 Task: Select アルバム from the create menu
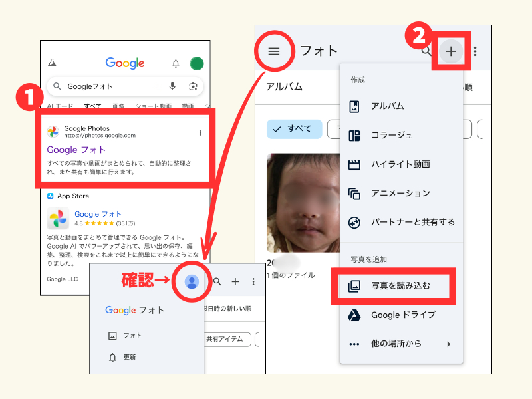click(387, 106)
